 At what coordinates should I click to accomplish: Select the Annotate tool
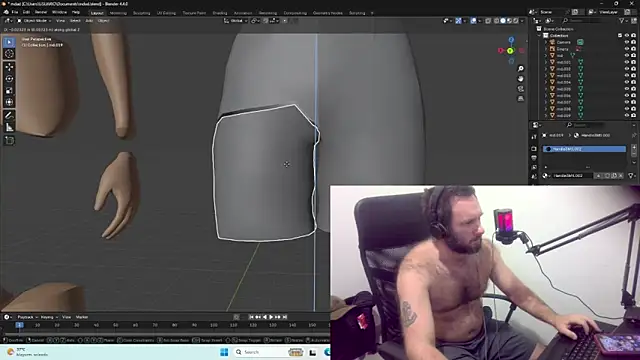coord(9,116)
